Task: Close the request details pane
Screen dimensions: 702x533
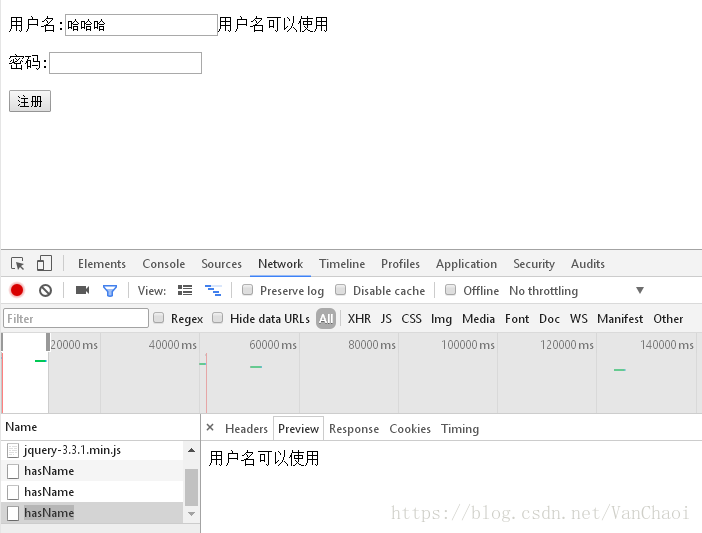Action: [x=210, y=427]
